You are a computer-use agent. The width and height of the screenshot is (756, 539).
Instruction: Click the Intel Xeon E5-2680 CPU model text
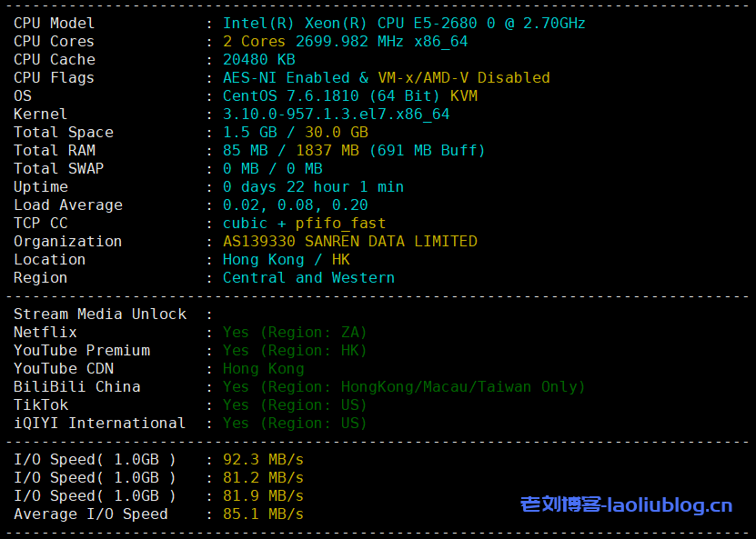pyautogui.click(x=404, y=24)
